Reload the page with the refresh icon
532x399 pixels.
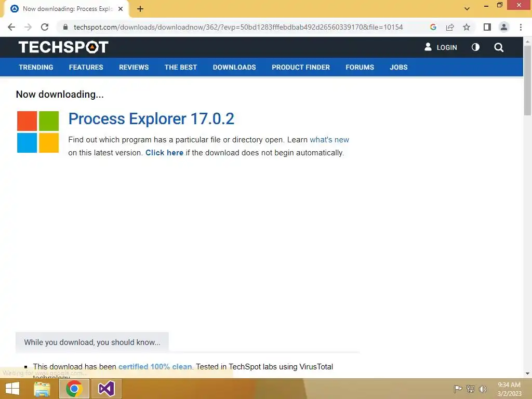coord(45,27)
